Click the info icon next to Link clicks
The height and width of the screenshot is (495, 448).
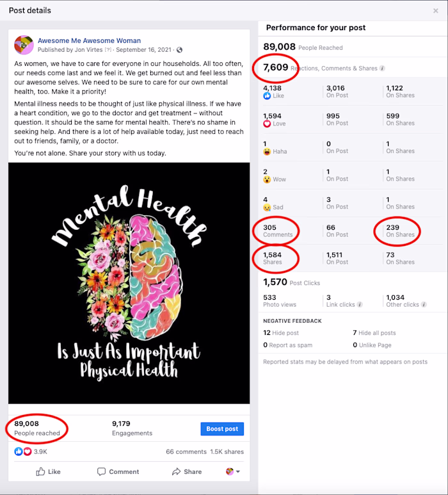pos(360,305)
